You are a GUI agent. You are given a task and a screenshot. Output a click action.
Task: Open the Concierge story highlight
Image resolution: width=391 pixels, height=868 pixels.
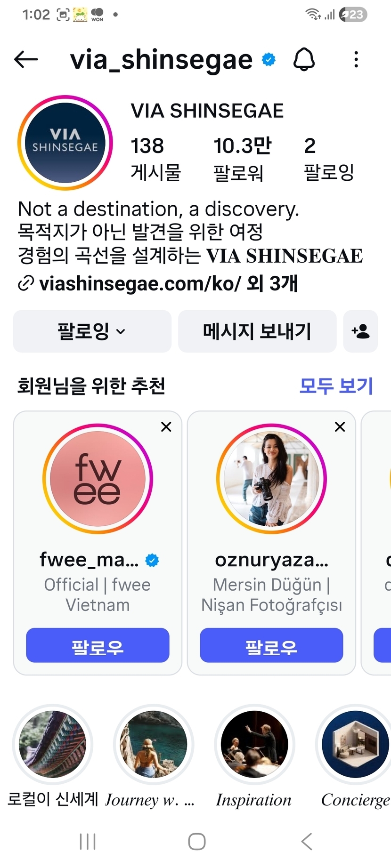356,745
